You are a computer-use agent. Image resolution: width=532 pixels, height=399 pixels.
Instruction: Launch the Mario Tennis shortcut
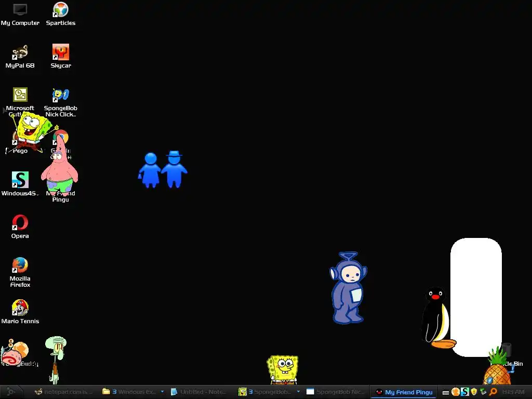20,312
